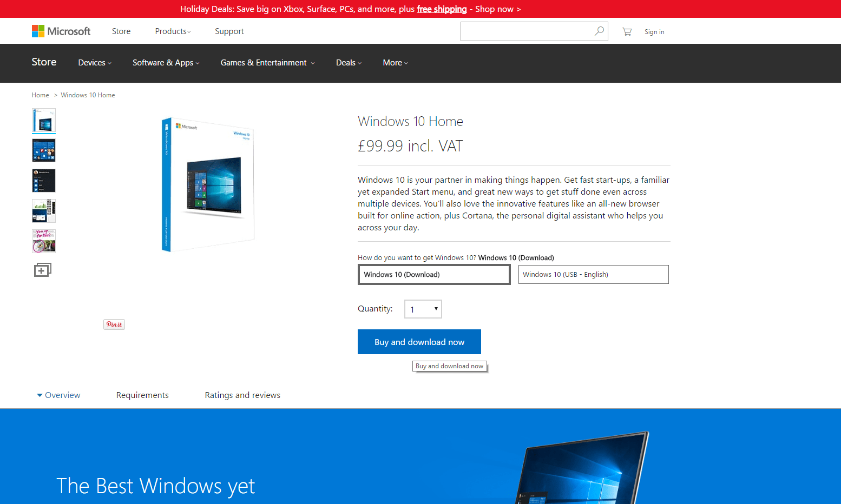Open the Store link in top navigation

click(x=121, y=31)
